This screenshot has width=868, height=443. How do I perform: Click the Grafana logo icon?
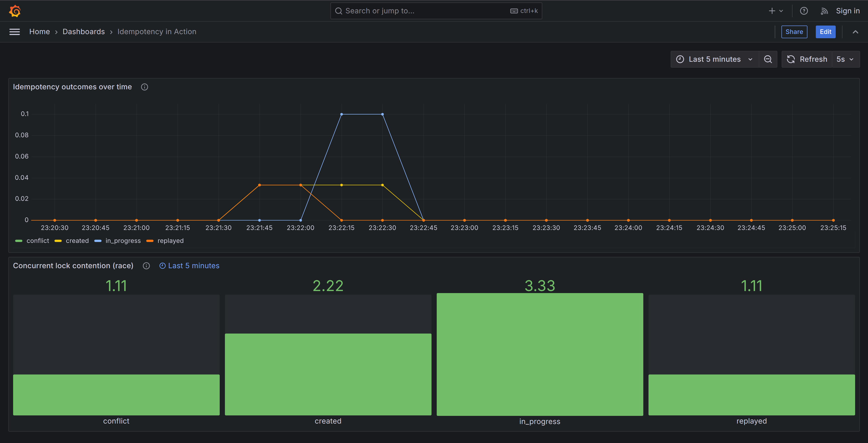click(x=15, y=11)
